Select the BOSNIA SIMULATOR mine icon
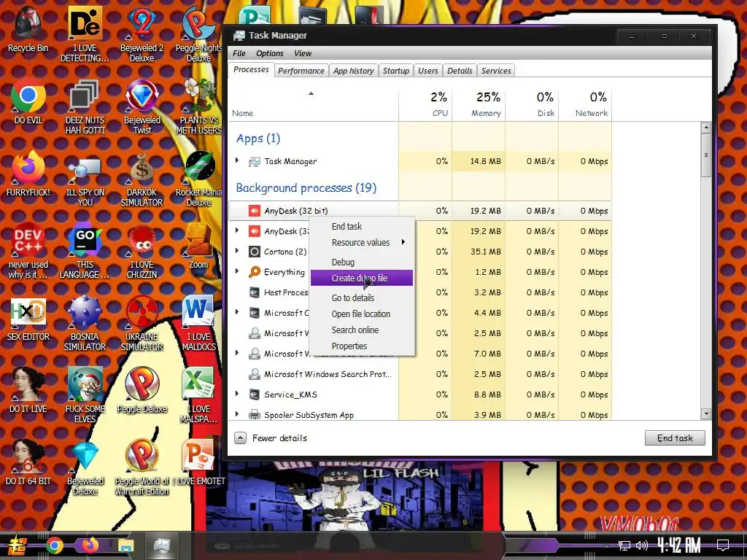 pyautogui.click(x=85, y=323)
